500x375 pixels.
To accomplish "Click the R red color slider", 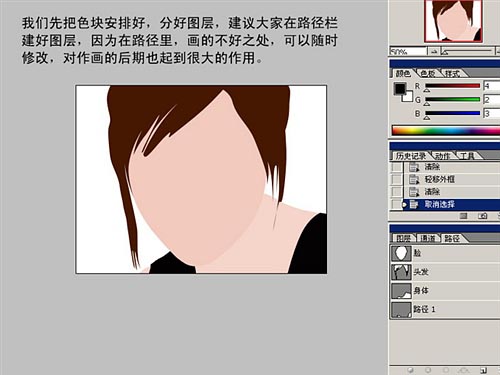I will tap(452, 86).
